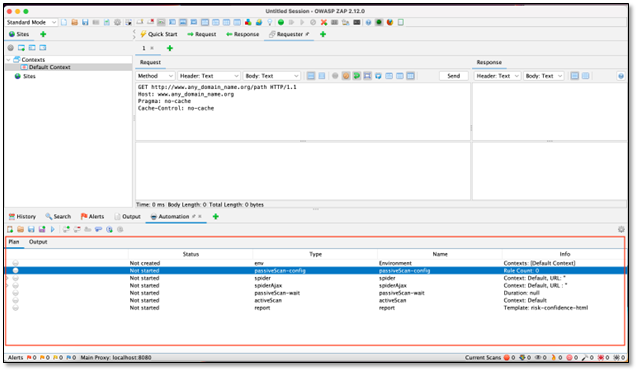Image resolution: width=638 pixels, height=372 pixels.
Task: Click 'Main Proxy: localhost:8080' in status bar
Action: pos(116,358)
